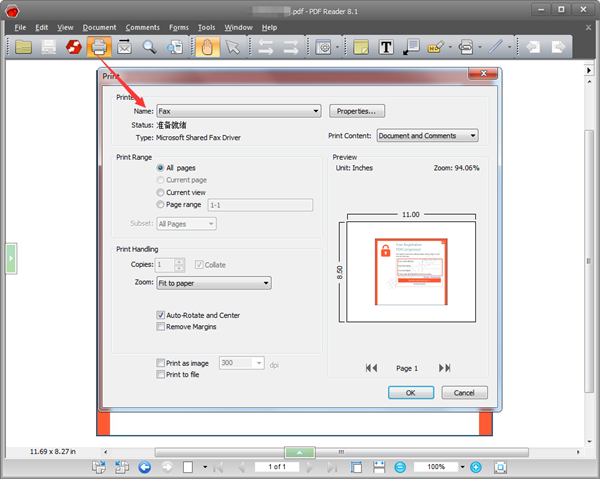Select the Hand tool
This screenshot has width=600, height=479.
point(207,47)
